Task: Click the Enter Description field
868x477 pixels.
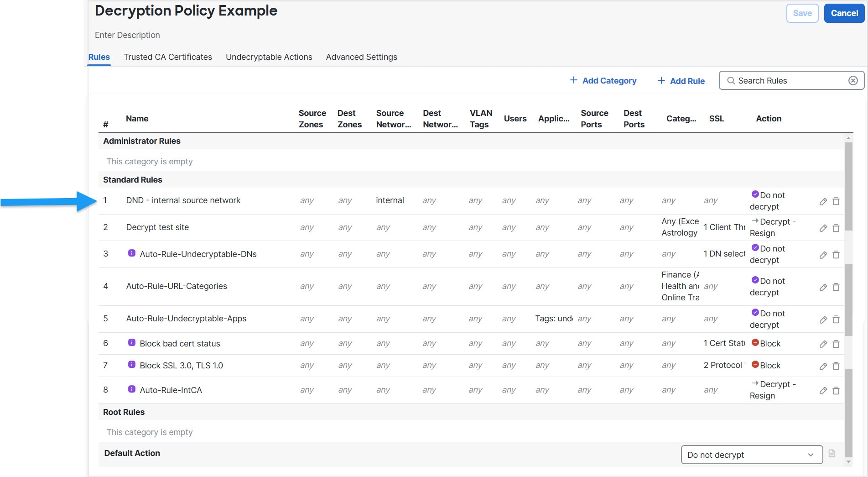Action: pyautogui.click(x=127, y=35)
